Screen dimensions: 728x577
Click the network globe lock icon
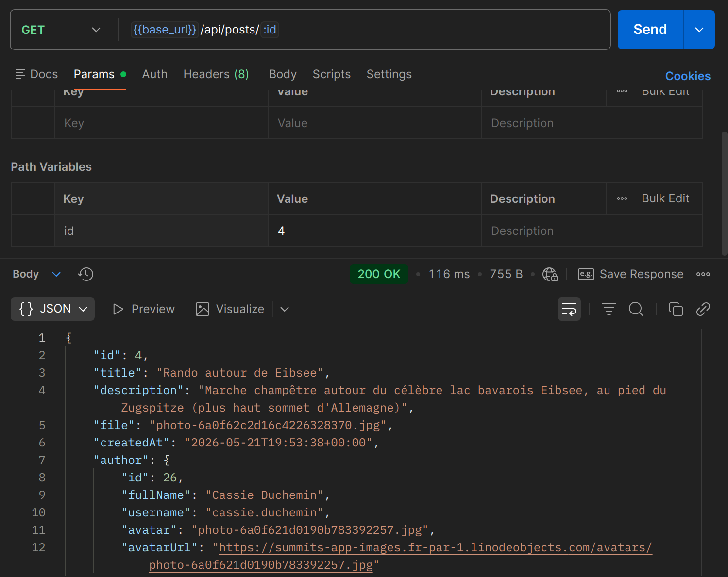(550, 274)
